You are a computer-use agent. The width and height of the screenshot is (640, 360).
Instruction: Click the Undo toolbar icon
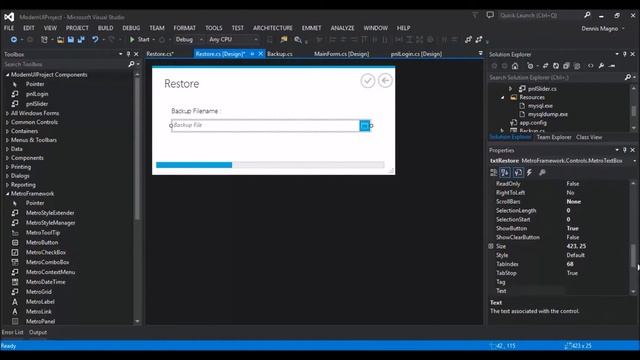coord(95,40)
